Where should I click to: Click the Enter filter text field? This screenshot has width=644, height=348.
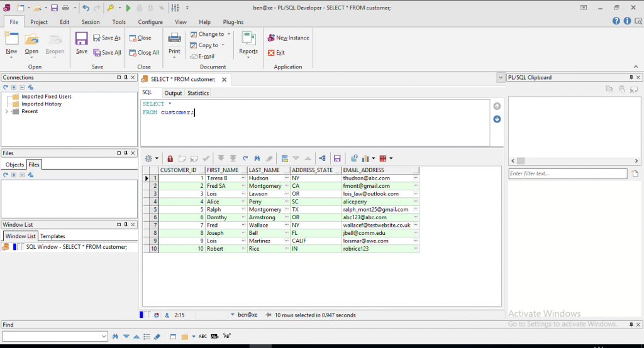[567, 174]
